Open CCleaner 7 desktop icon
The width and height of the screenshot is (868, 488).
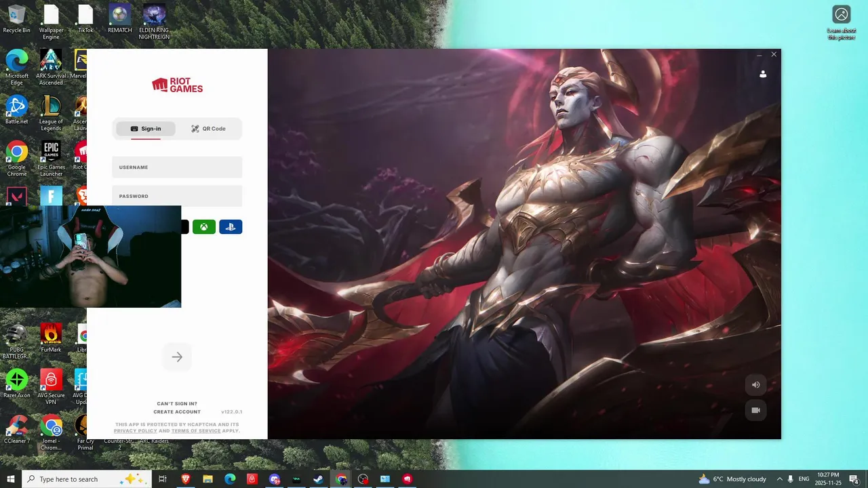[17, 430]
